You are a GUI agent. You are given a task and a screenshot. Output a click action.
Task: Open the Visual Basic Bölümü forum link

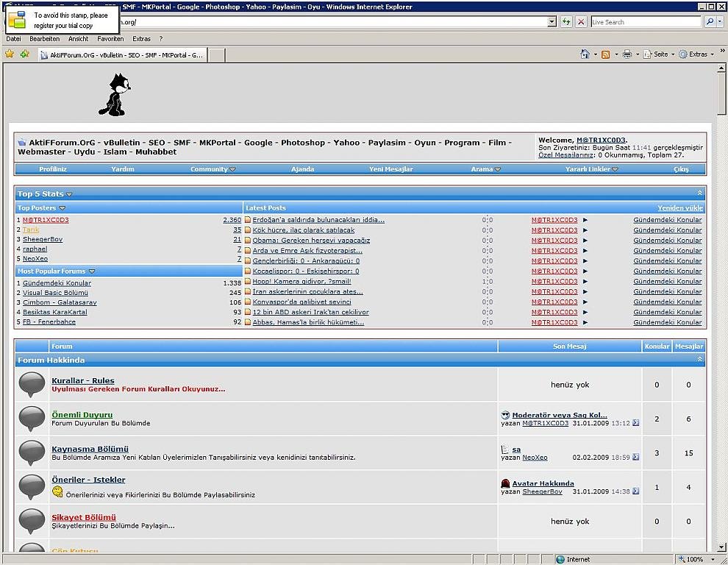[x=55, y=293]
